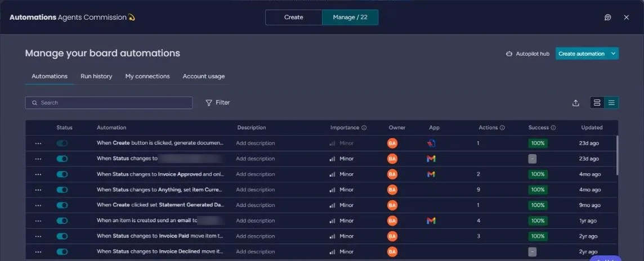Add description to Invoice Paid automation
Viewport: 644px width, 261px height.
click(x=256, y=236)
